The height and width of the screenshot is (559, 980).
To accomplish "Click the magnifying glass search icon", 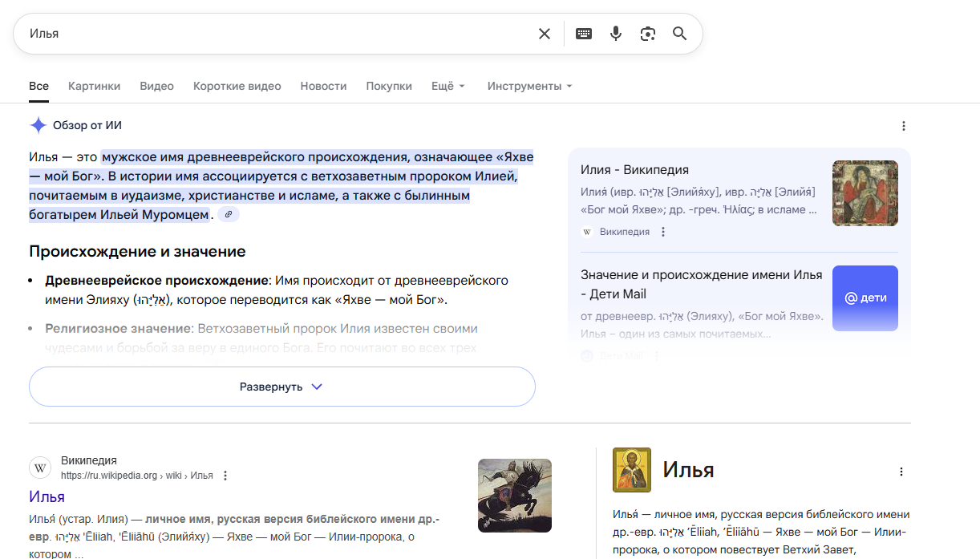I will tap(679, 34).
